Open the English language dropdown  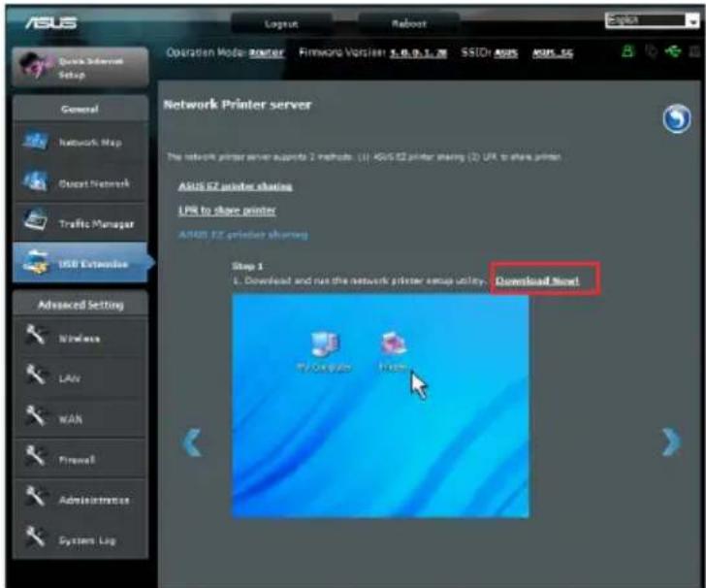[x=652, y=20]
